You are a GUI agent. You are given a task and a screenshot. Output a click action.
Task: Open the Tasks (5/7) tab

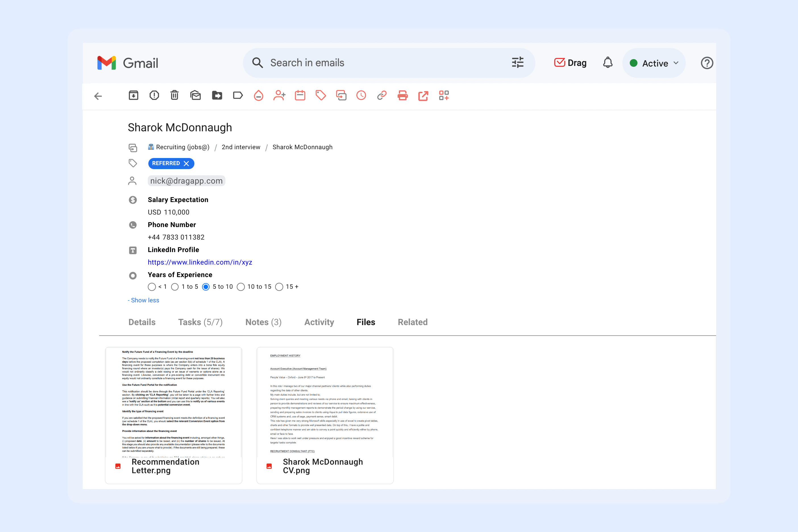pos(200,322)
